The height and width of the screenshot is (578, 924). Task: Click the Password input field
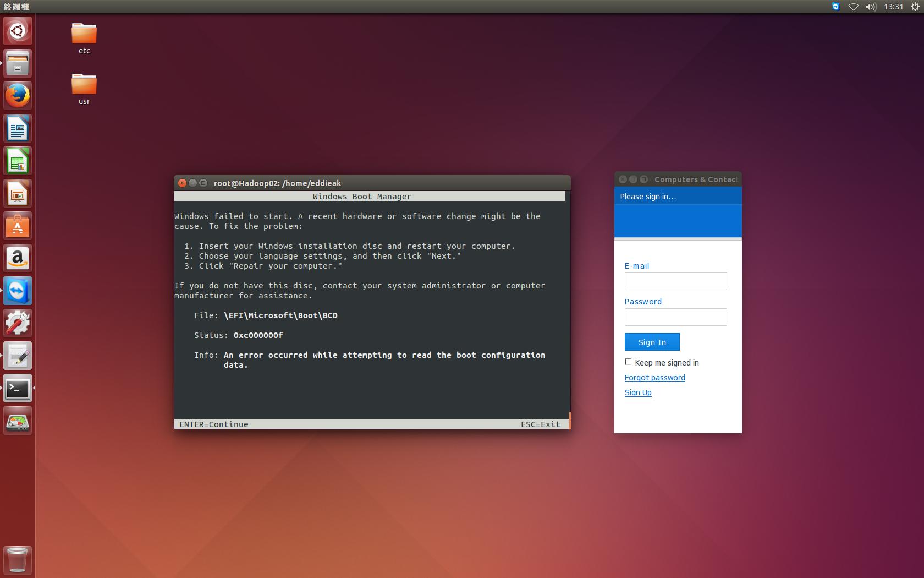point(675,317)
